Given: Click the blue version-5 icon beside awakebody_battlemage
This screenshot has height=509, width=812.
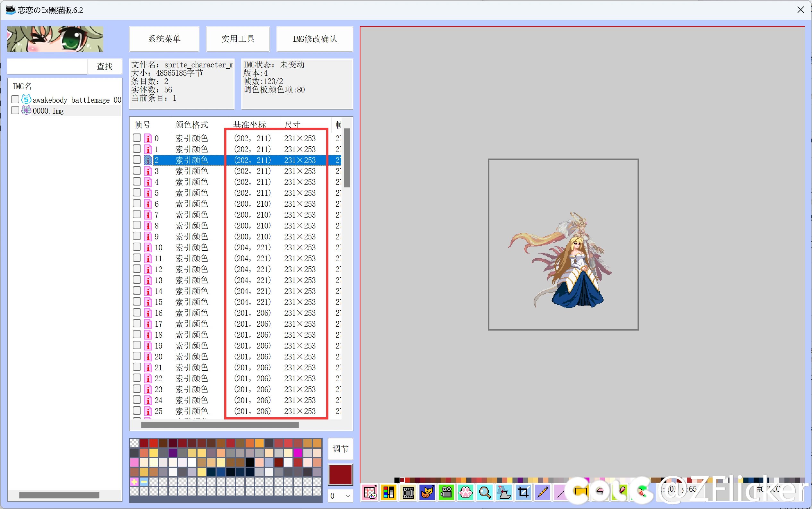Looking at the screenshot, I should coord(26,99).
